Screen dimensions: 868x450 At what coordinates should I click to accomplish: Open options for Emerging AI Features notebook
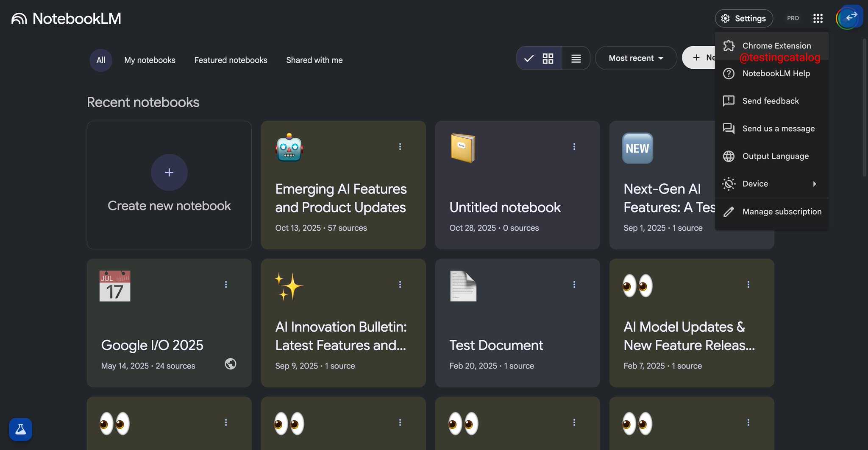click(x=400, y=146)
